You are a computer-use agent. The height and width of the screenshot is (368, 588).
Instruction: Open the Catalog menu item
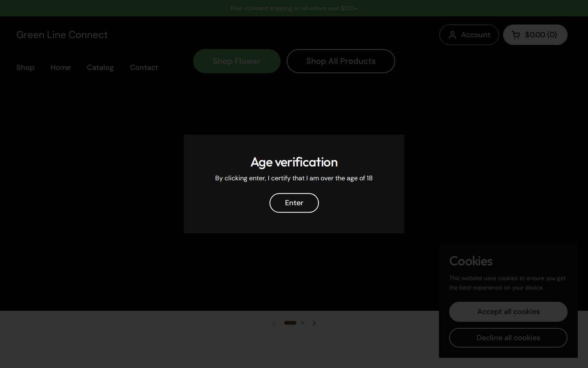point(100,67)
